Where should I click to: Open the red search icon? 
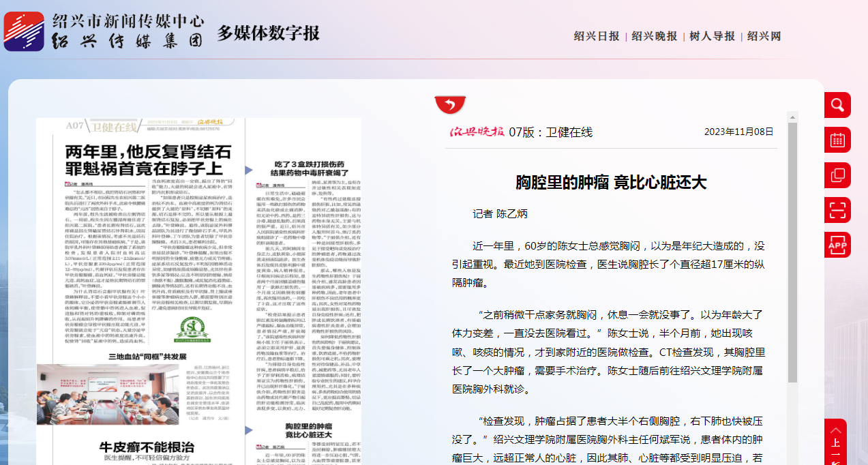click(837, 105)
